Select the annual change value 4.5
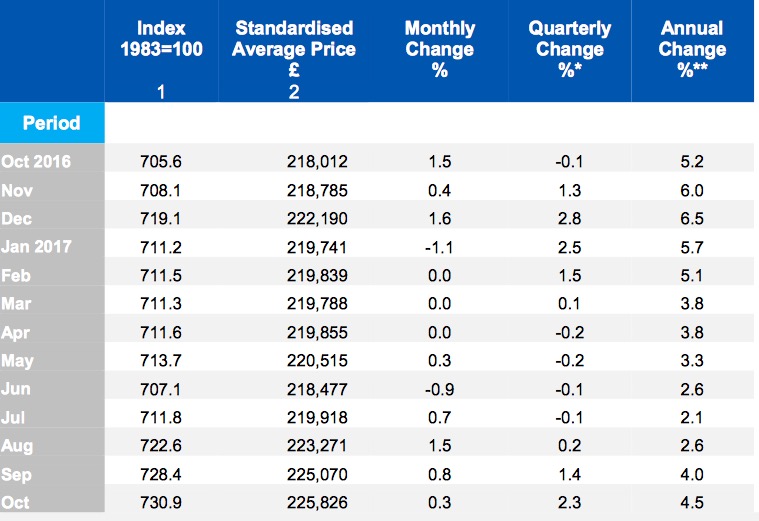The height and width of the screenshot is (521, 759). pos(692,501)
